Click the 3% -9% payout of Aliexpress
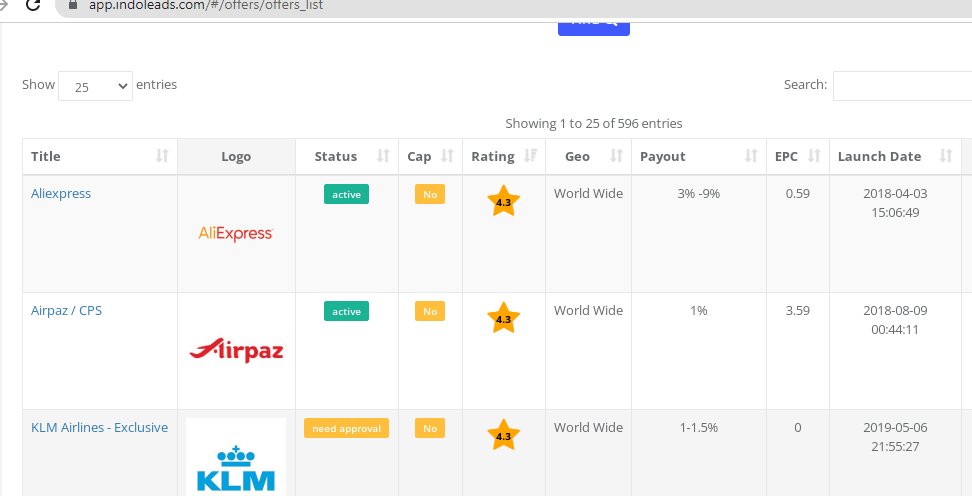Screen dimensions: 972x496 tap(699, 193)
